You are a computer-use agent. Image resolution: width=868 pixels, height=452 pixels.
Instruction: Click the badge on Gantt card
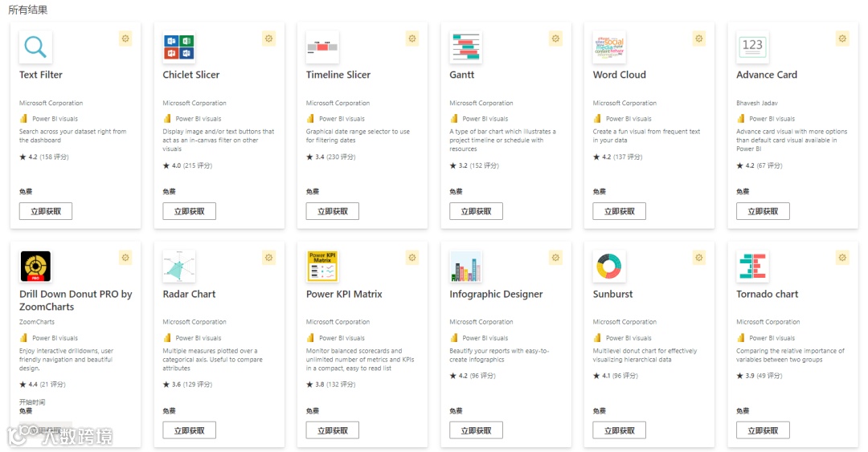coord(556,39)
